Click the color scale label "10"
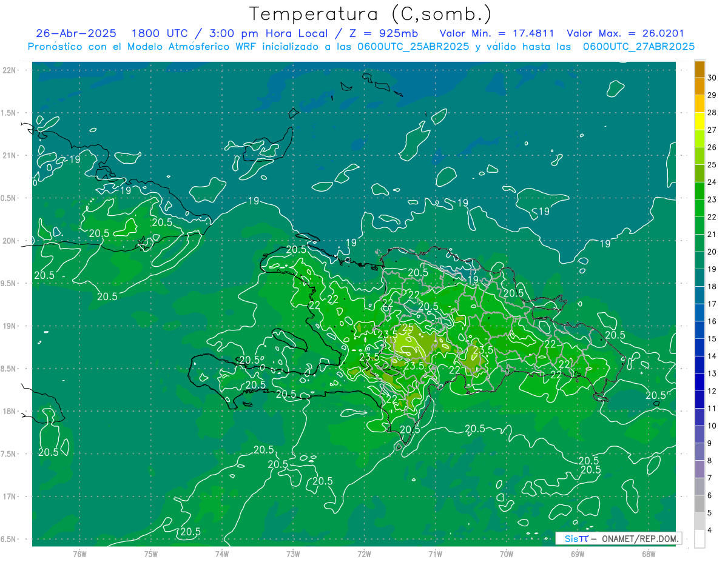This screenshot has width=728, height=562. click(712, 426)
